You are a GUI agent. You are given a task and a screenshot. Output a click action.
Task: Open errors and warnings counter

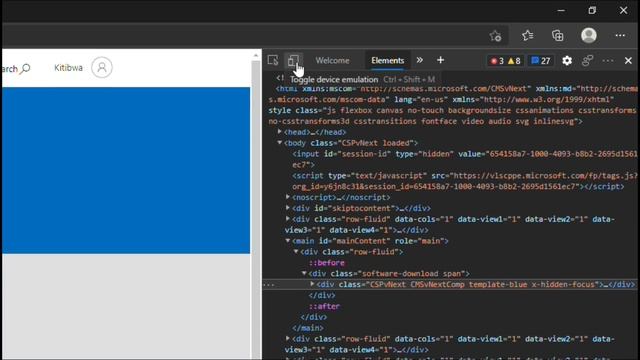point(505,61)
